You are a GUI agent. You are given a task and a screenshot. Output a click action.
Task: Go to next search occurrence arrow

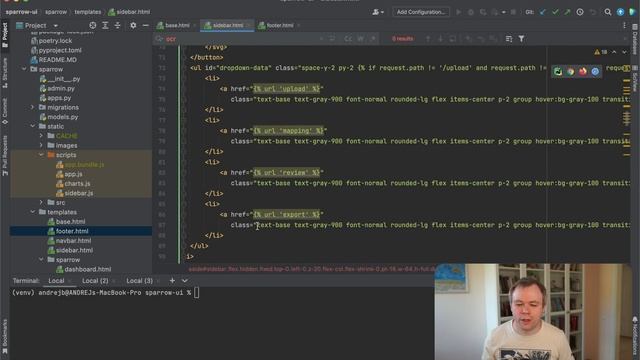[440, 39]
